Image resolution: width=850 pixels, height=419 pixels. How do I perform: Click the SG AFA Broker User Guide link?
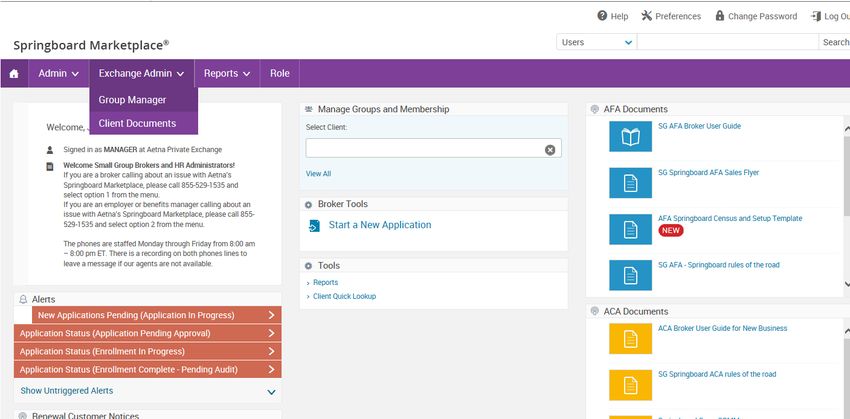(x=699, y=126)
